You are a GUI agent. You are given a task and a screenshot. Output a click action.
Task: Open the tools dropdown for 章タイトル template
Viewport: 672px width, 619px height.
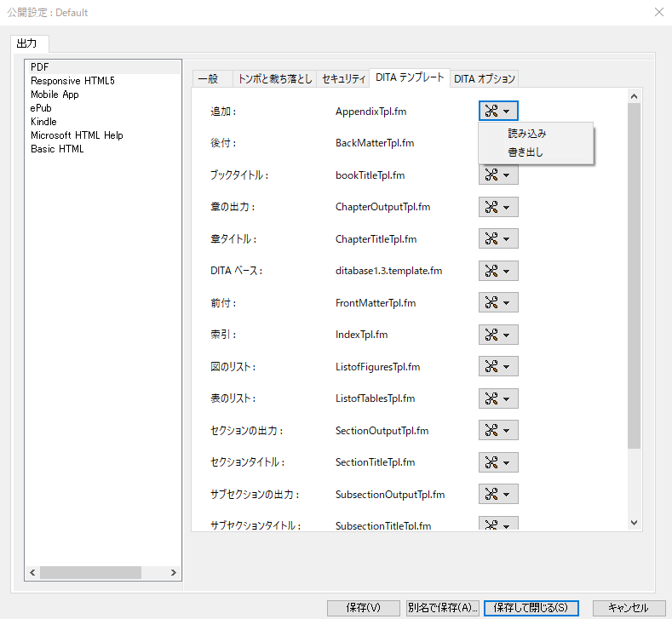tap(498, 238)
